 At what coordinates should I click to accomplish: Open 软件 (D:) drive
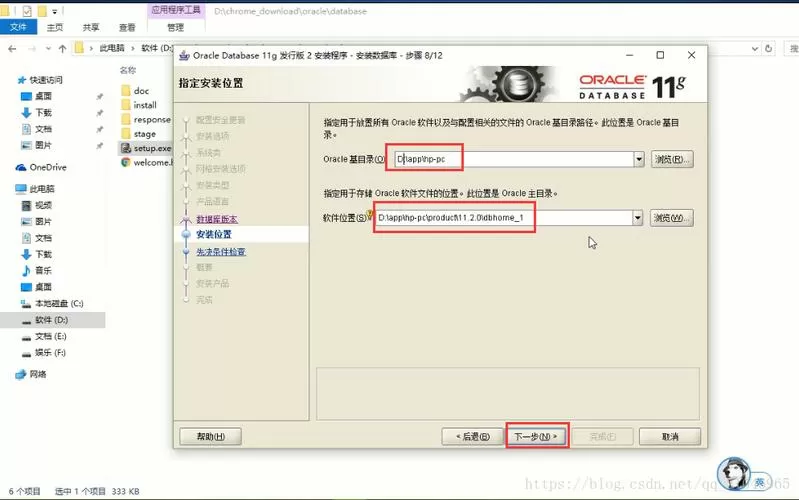tap(44, 320)
